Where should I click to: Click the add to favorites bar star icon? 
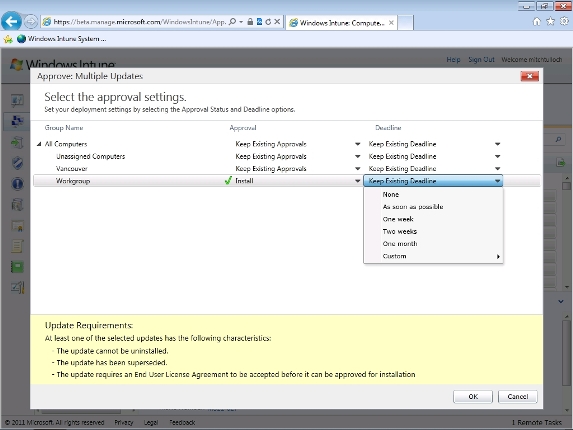coord(8,39)
